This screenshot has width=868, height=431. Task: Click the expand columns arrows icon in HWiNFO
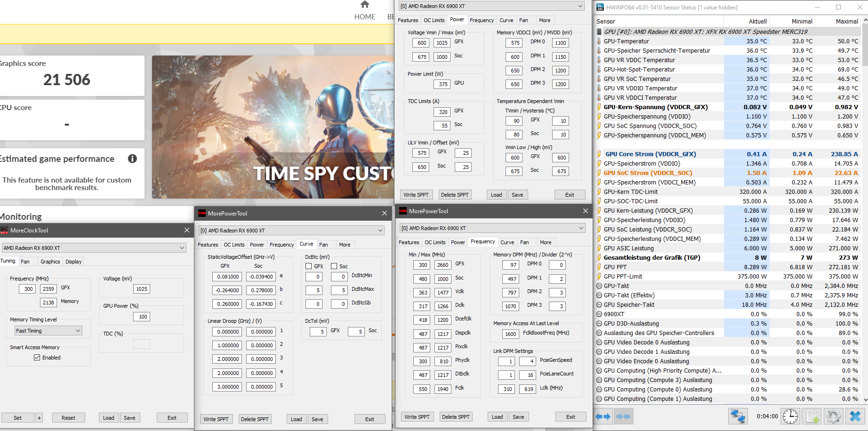pyautogui.click(x=603, y=416)
